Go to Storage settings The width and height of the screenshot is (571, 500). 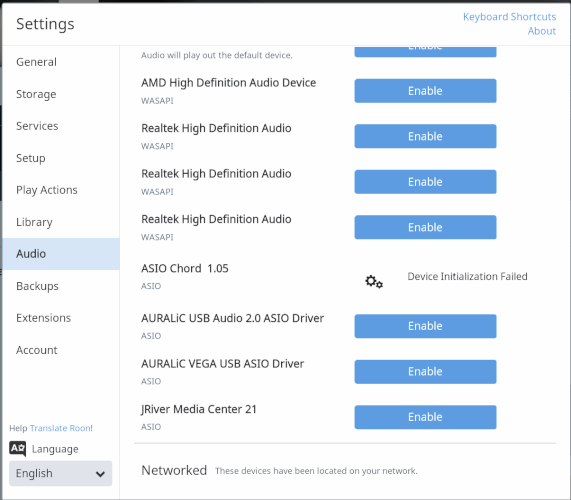point(61,94)
